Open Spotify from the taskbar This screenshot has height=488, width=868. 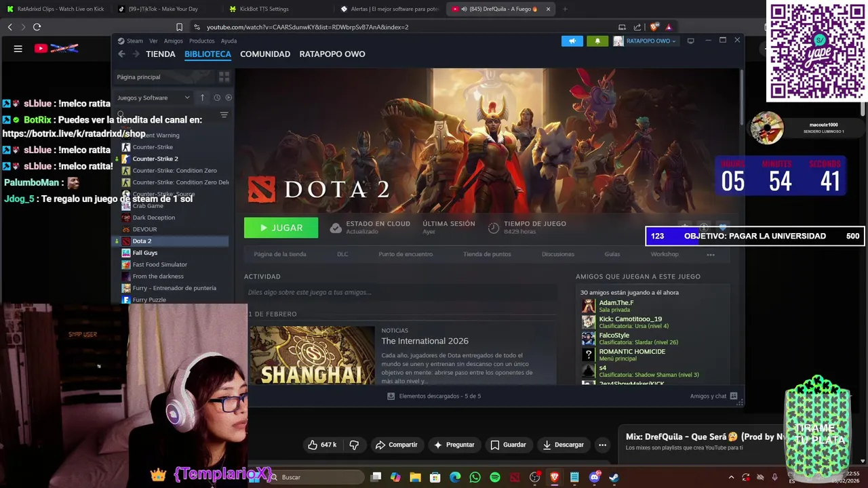click(x=495, y=477)
